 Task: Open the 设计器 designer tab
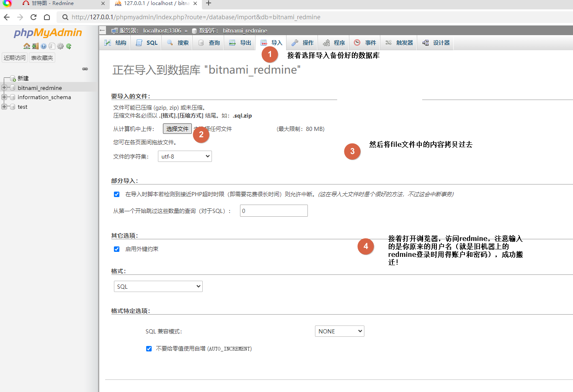point(436,43)
